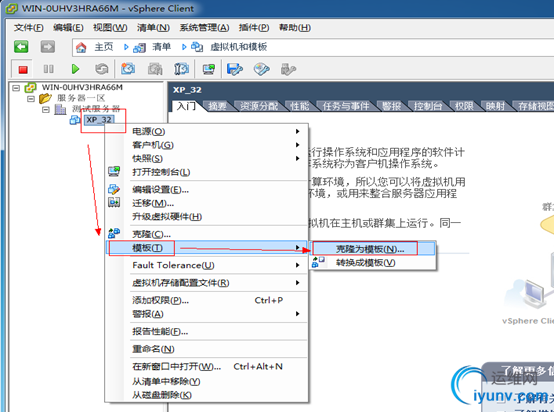The image size is (554, 412).
Task: Select the 模板(T) context menu entry
Action: (206, 248)
